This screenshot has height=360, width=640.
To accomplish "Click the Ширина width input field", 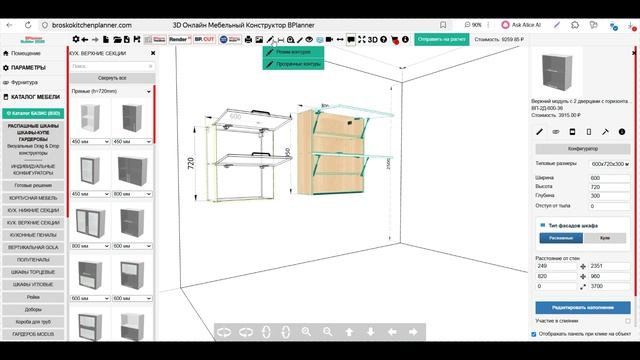I will coord(610,178).
